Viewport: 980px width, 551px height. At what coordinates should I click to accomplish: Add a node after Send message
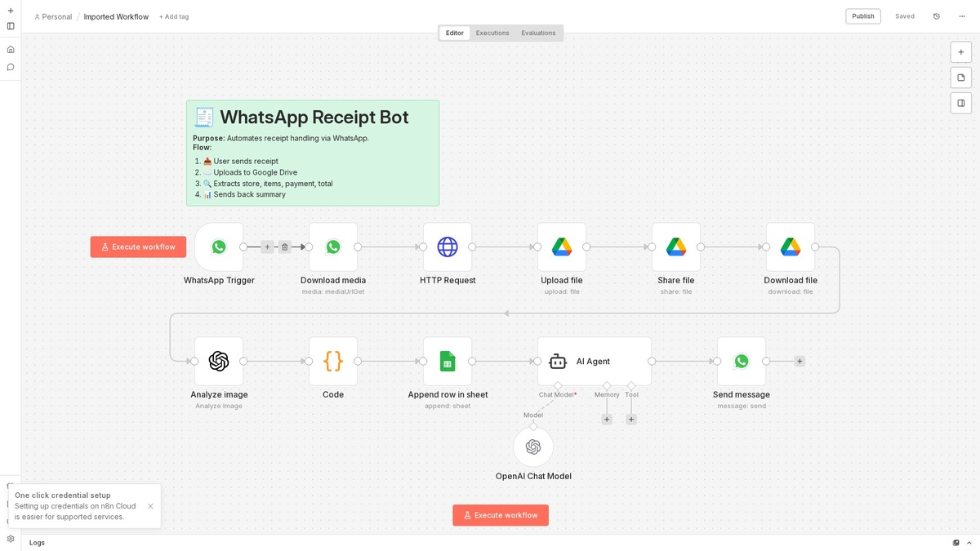tap(800, 361)
